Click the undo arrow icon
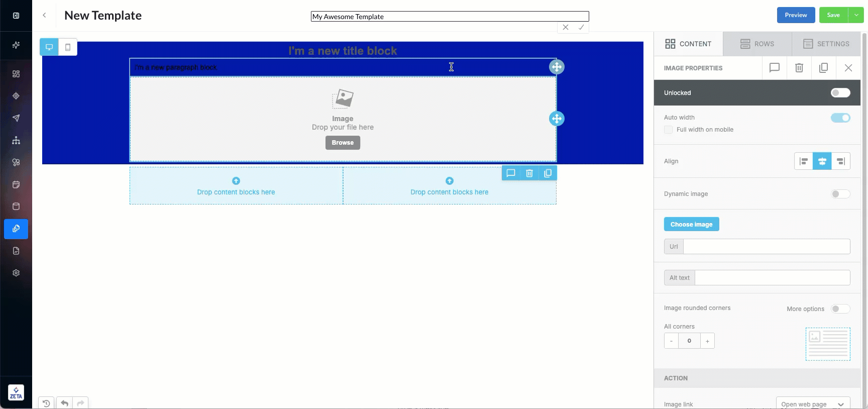The image size is (868, 409). tap(64, 403)
